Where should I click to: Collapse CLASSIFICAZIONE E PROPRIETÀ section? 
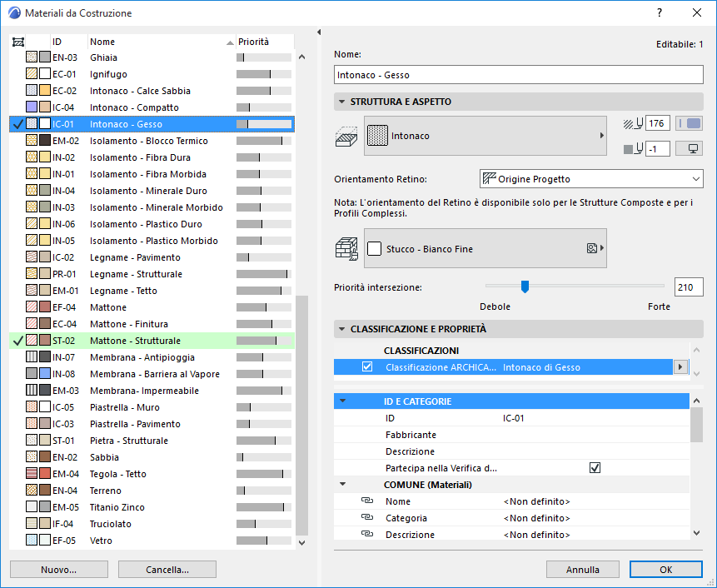(341, 329)
